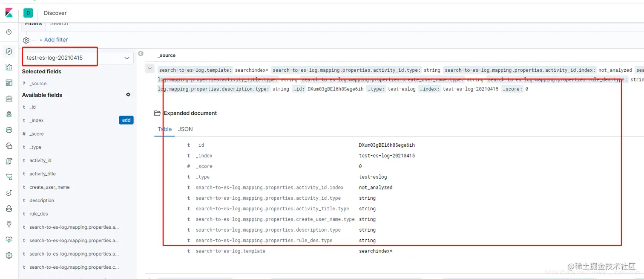
Task: Click Available fields heading
Action: point(42,95)
